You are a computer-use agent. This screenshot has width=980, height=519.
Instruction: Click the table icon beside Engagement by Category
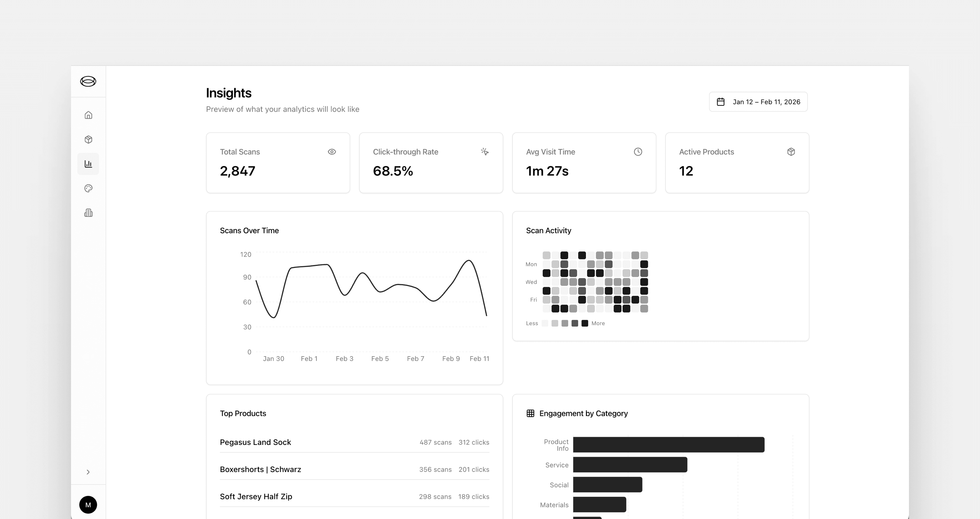coord(530,413)
